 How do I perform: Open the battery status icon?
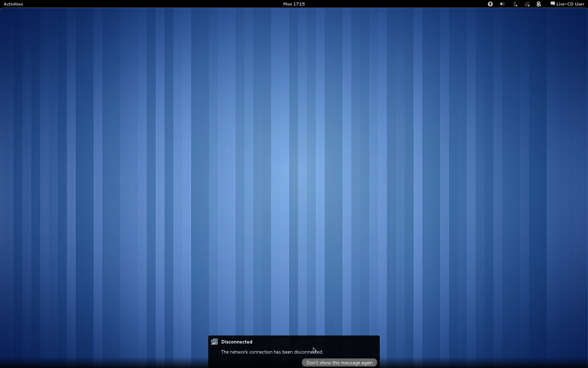click(539, 4)
